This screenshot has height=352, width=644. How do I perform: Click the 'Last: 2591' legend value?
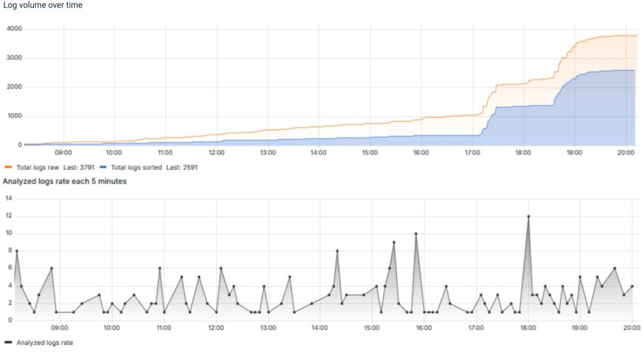178,168
